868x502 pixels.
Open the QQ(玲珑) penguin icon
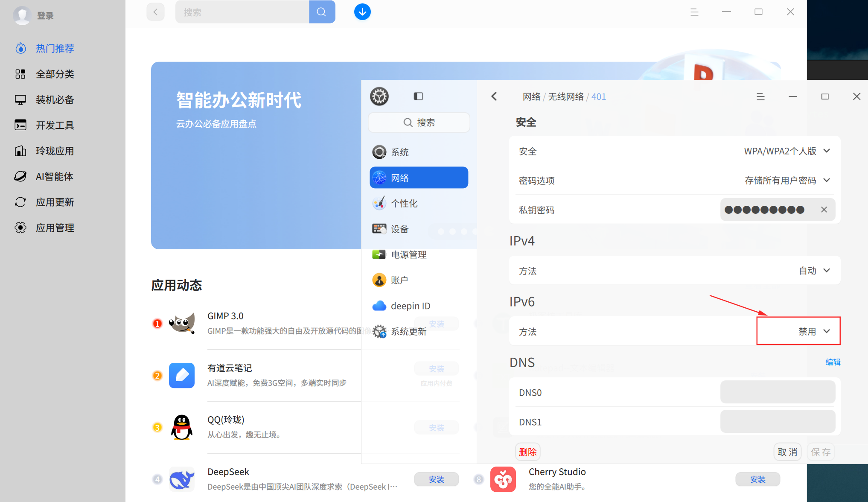coord(182,427)
